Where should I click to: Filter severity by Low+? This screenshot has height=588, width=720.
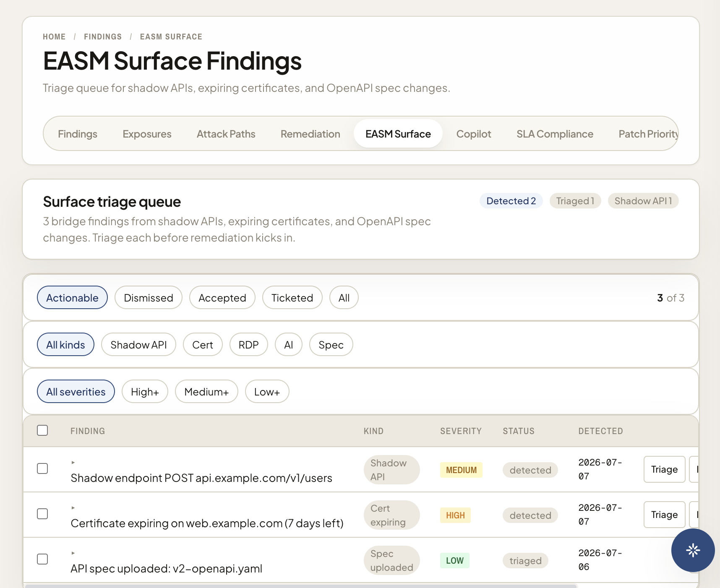267,391
